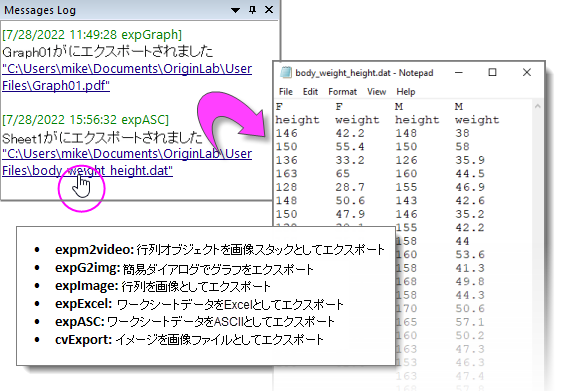Click the expExcel list entry

pyautogui.click(x=199, y=304)
